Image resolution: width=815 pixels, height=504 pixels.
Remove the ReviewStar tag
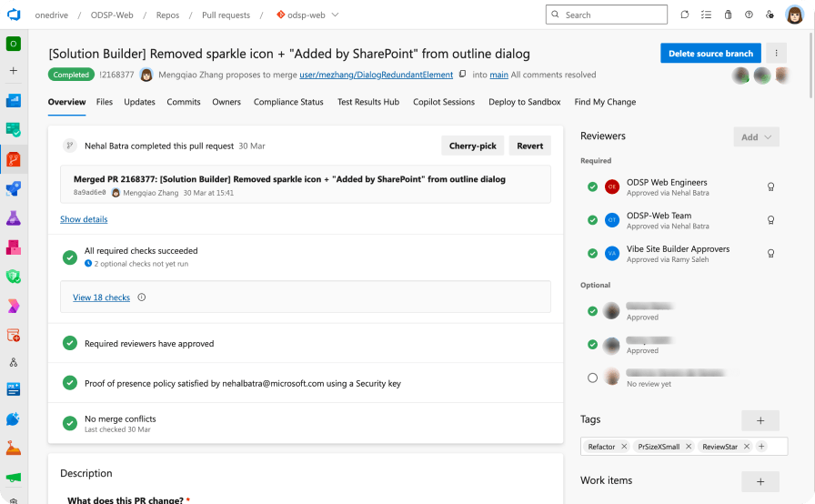click(x=747, y=447)
